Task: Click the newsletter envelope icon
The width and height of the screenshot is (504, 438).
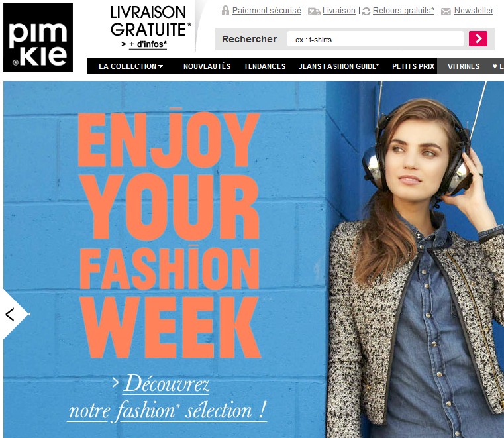Action: 446,11
